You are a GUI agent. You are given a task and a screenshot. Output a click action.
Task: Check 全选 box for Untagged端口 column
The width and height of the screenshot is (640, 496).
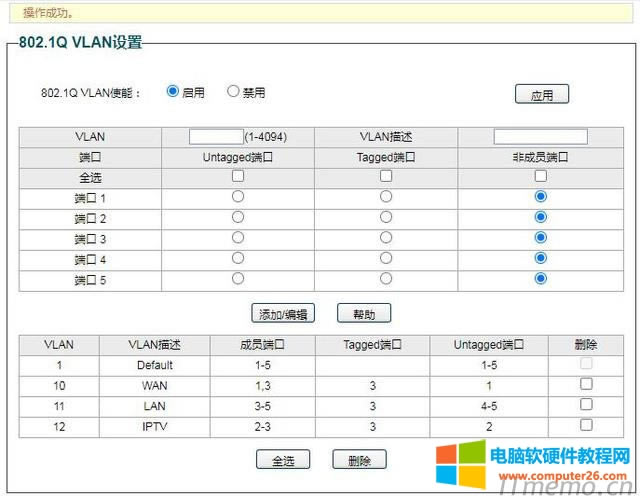[237, 176]
